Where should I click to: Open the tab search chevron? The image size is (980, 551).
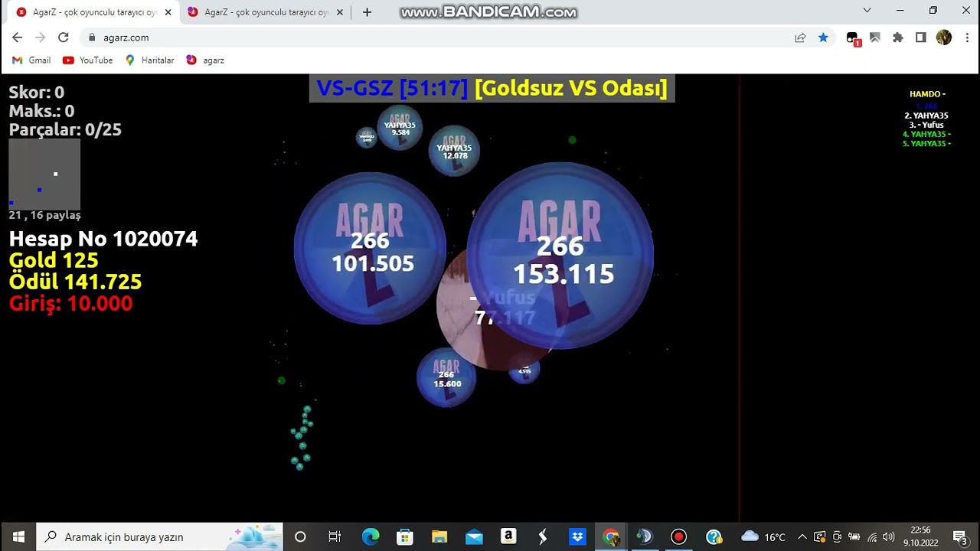tap(867, 11)
